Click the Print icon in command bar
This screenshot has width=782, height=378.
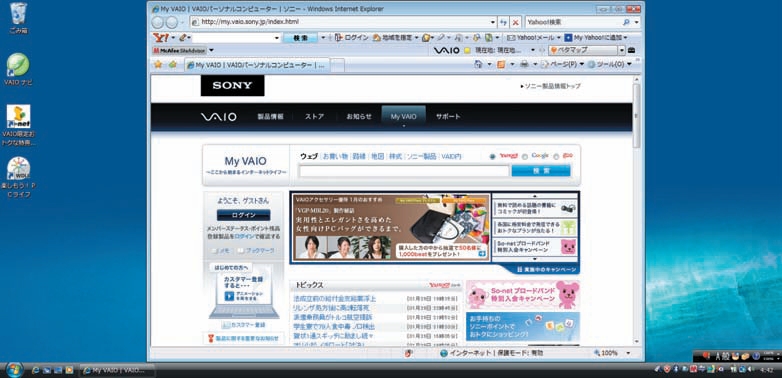click(x=524, y=64)
